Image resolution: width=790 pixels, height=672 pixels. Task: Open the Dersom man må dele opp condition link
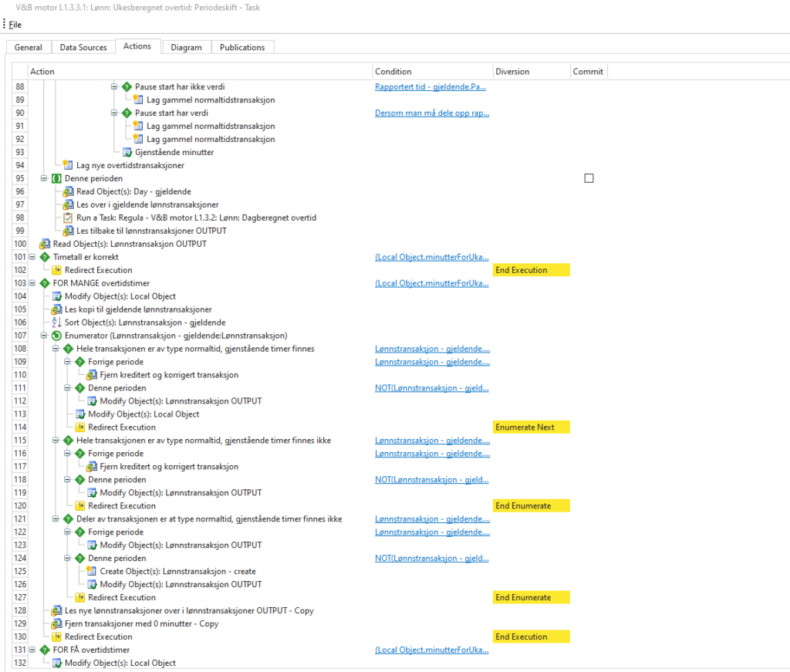pyautogui.click(x=431, y=113)
